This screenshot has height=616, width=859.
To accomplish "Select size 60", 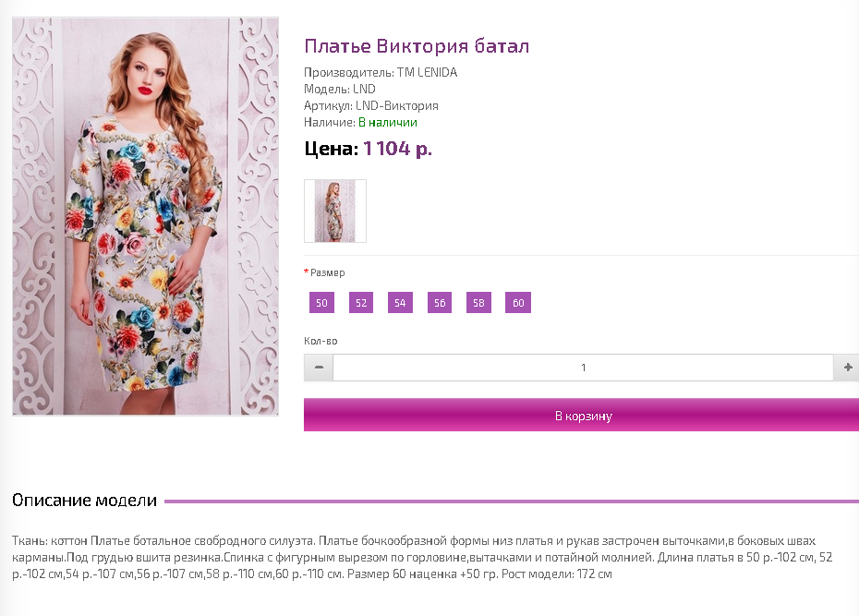I will coord(518,303).
